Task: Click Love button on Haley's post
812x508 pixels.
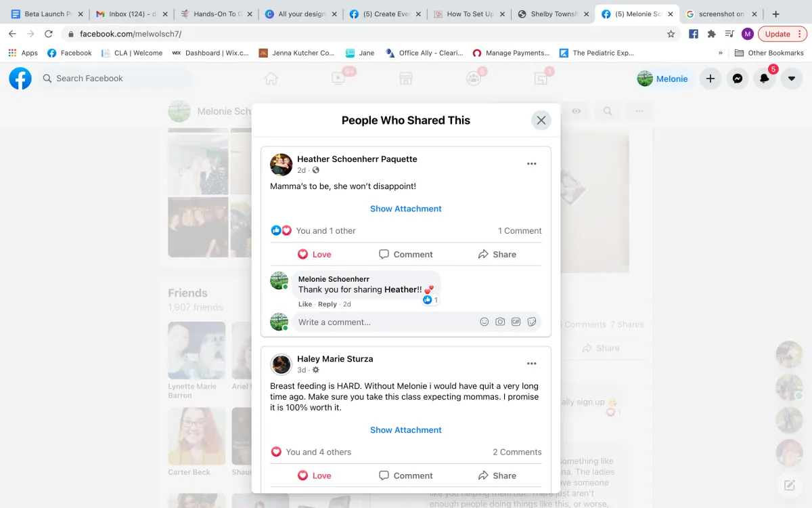Action: tap(315, 475)
